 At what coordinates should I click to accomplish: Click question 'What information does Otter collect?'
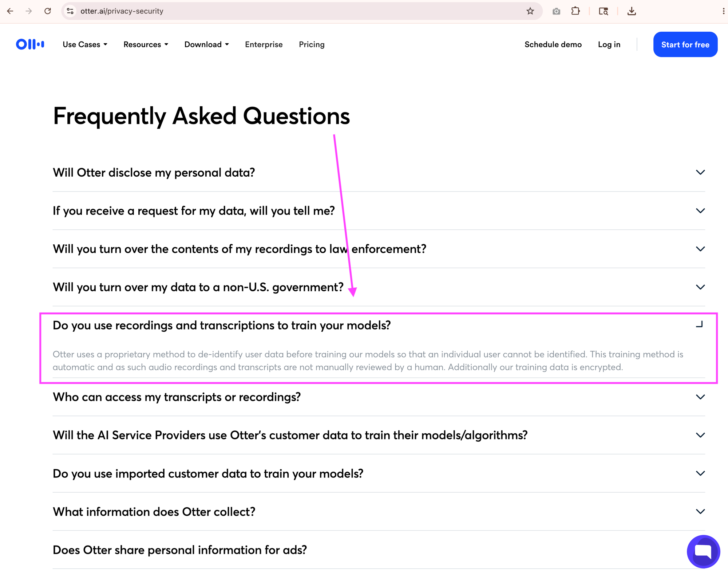pos(154,512)
